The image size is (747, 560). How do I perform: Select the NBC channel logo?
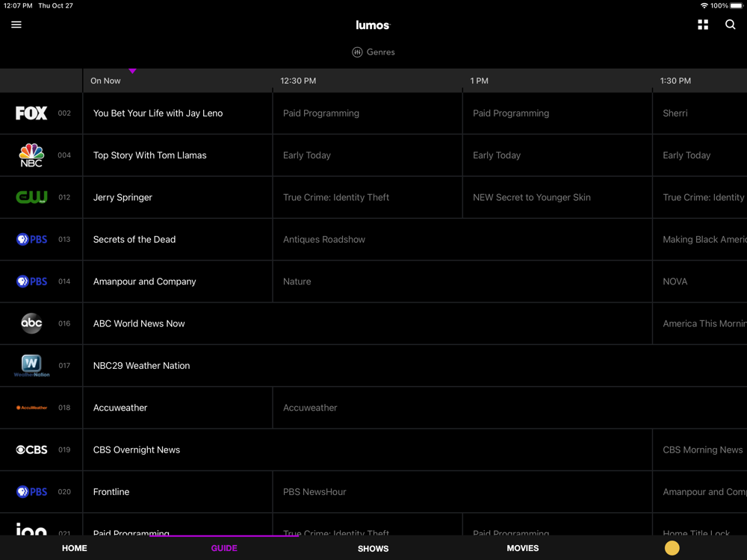31,155
